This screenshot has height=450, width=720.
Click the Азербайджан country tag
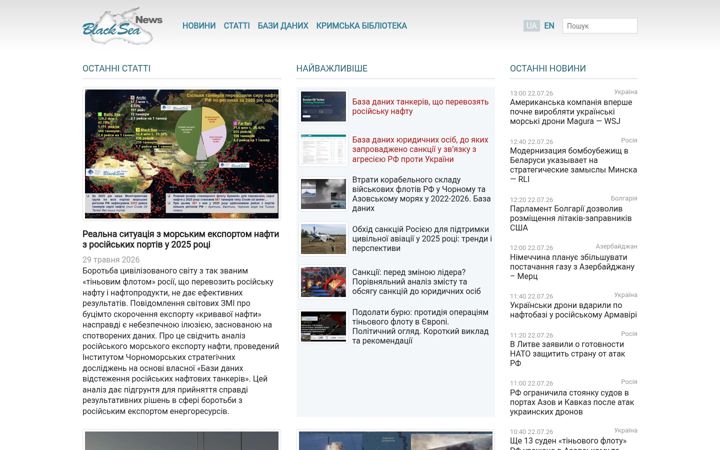(x=616, y=246)
